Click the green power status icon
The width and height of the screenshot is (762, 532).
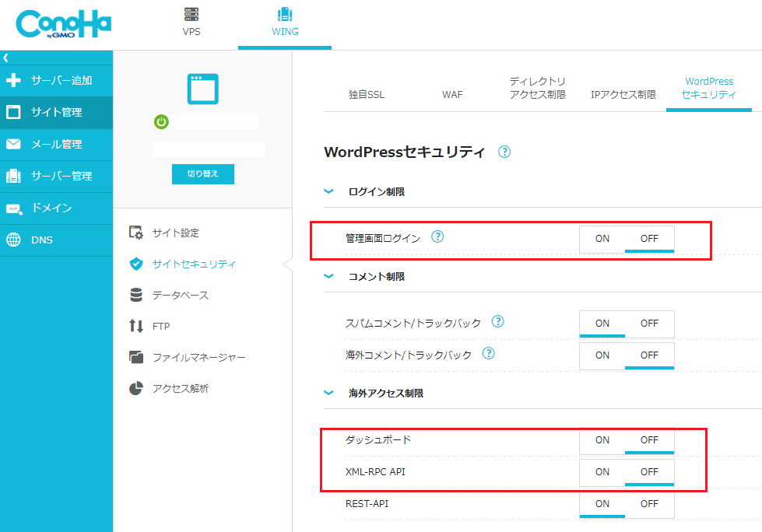tap(161, 122)
